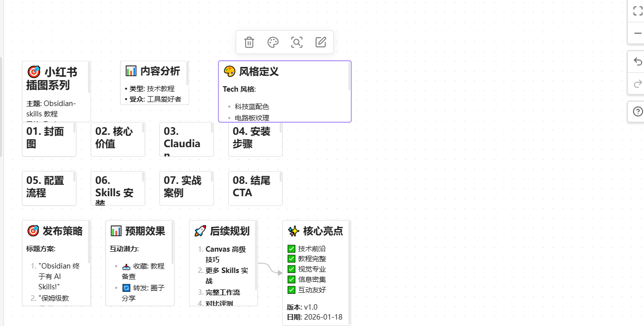Click the 主题: Obsidian-skills 教程 text
The width and height of the screenshot is (644, 326).
(x=51, y=109)
